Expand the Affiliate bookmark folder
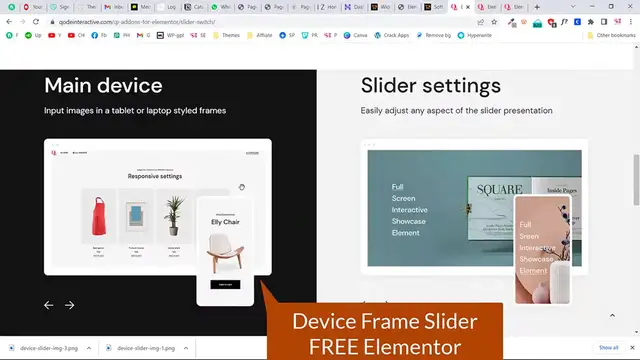 260,36
